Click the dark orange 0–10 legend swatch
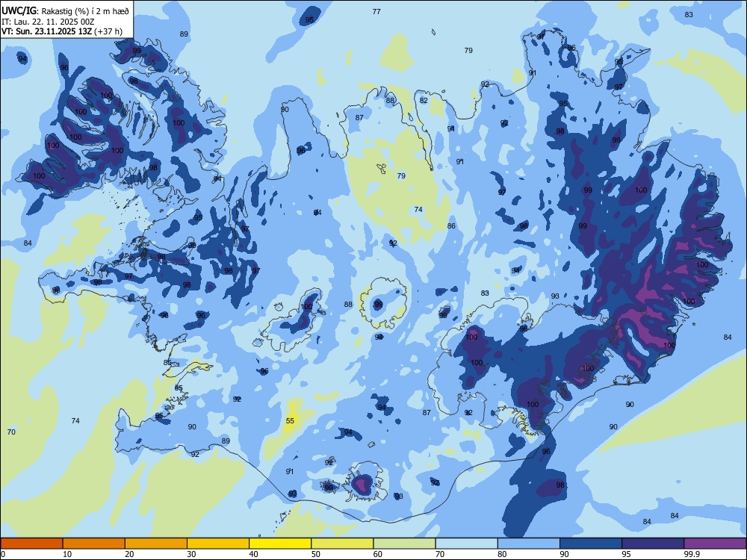This screenshot has width=747, height=560. [x=31, y=544]
